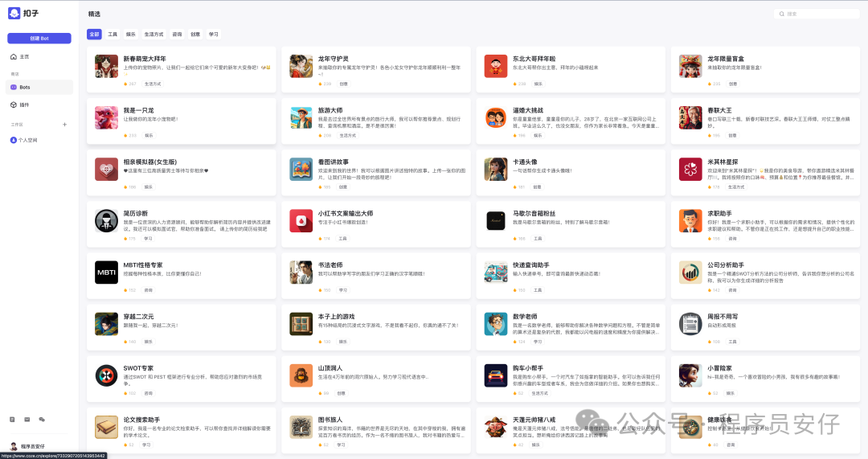Viewport: 868px width, 459px height.
Task: Select the 娱乐 category tab
Action: pos(131,35)
